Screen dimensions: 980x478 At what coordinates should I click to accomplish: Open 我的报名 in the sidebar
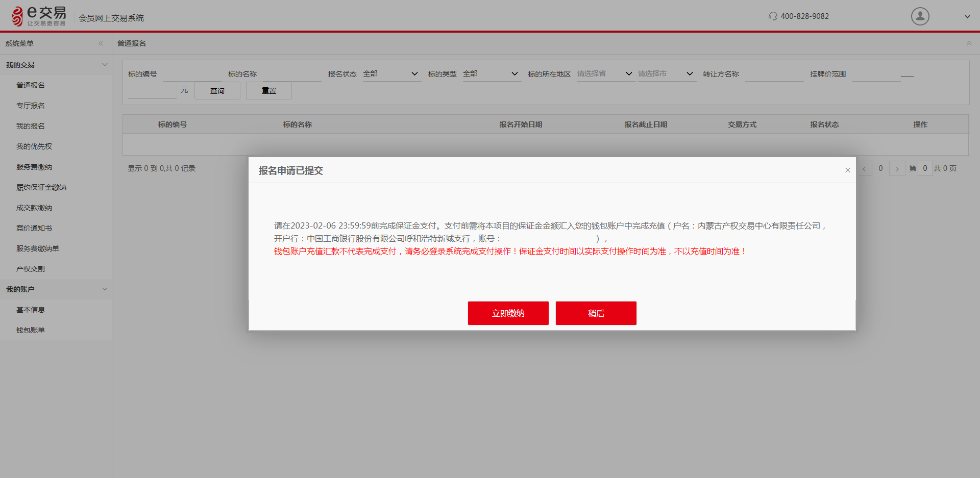pyautogui.click(x=31, y=126)
